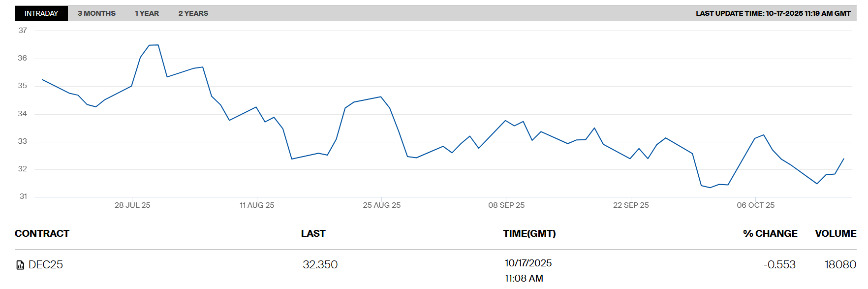
Task: Select the 11 AUG 25 date marker
Action: pos(257,205)
